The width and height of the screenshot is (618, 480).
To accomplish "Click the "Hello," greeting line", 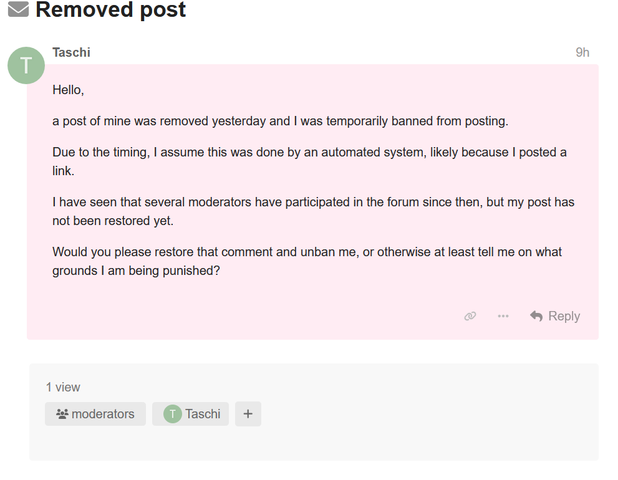I will [70, 90].
